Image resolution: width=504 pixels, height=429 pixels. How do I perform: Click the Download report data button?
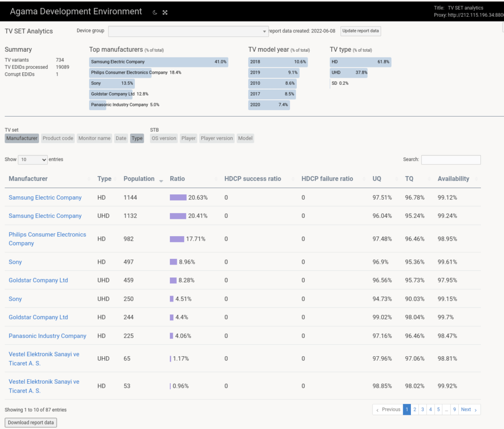(31, 423)
